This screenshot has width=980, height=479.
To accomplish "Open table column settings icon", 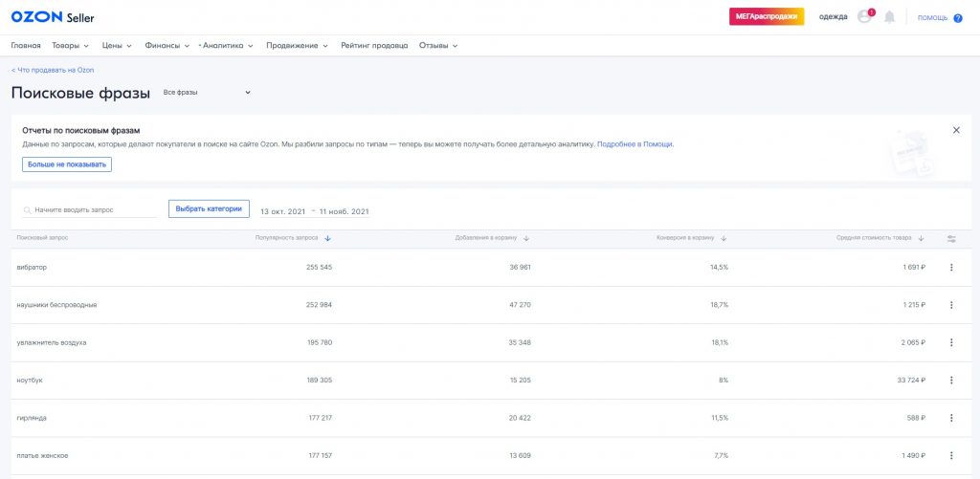I will point(951,238).
